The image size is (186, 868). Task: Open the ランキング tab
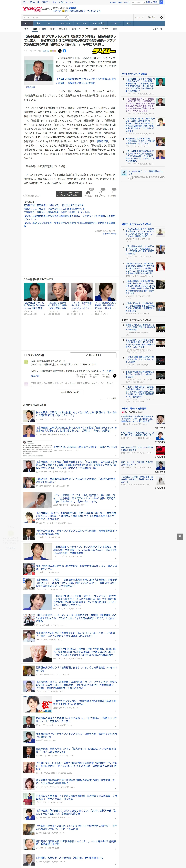pos(115,24)
